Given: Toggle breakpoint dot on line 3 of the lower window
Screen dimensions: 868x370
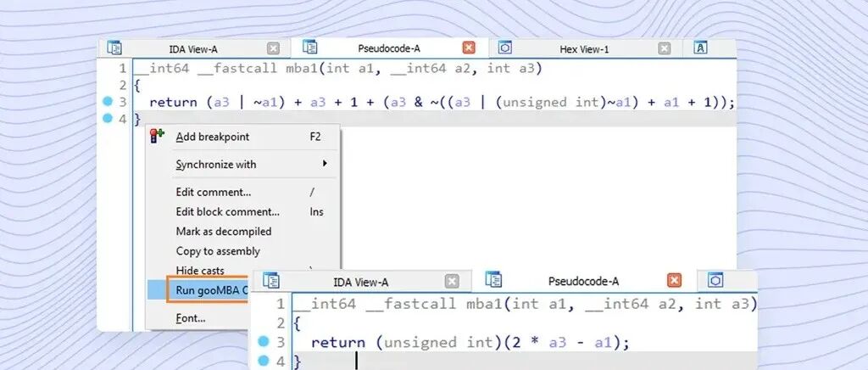Looking at the screenshot, I should pos(264,342).
